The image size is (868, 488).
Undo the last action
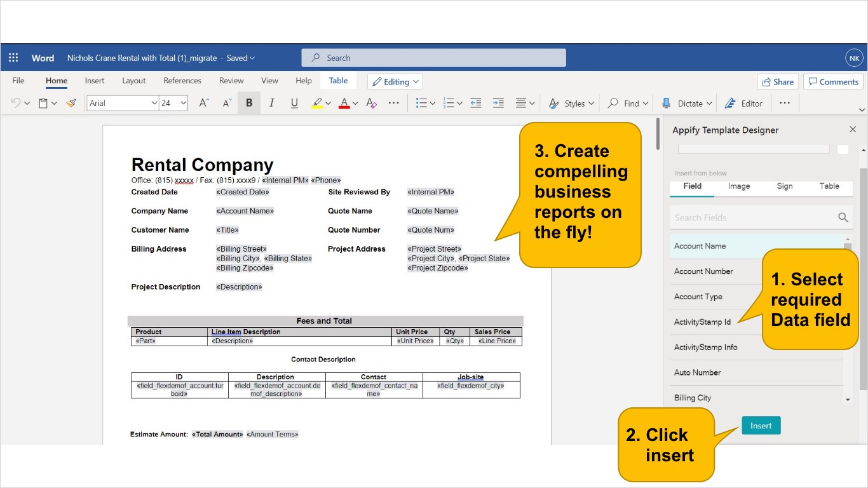click(x=16, y=103)
